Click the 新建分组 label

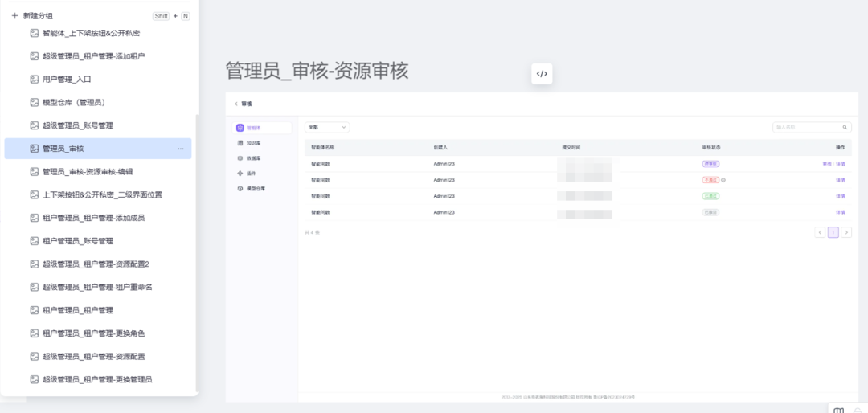pyautogui.click(x=39, y=16)
